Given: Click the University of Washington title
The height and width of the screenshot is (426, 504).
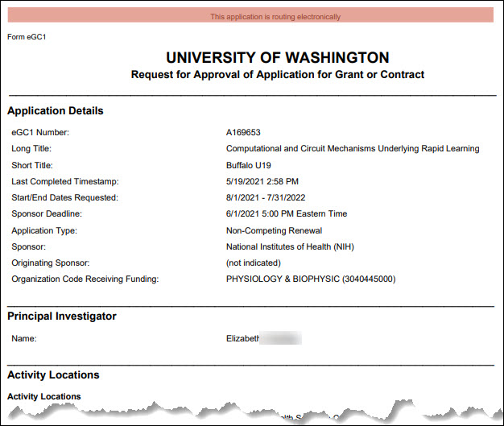Looking at the screenshot, I should coord(277,58).
